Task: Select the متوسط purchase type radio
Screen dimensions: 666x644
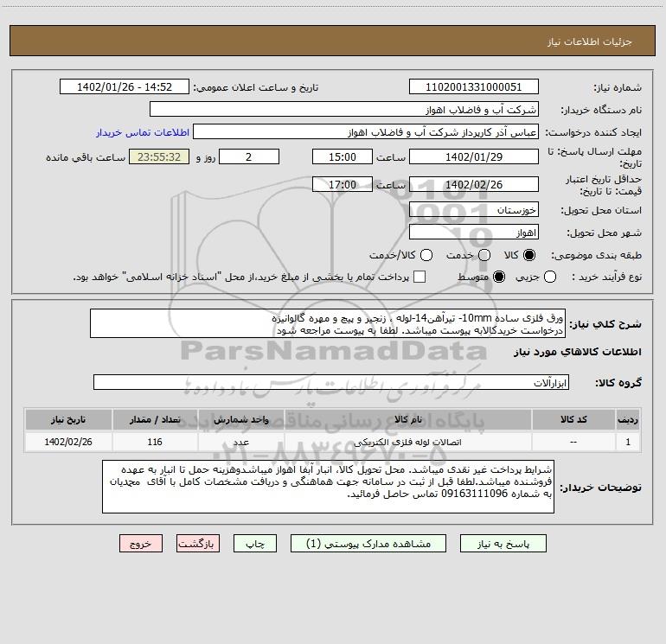Action: (x=499, y=277)
